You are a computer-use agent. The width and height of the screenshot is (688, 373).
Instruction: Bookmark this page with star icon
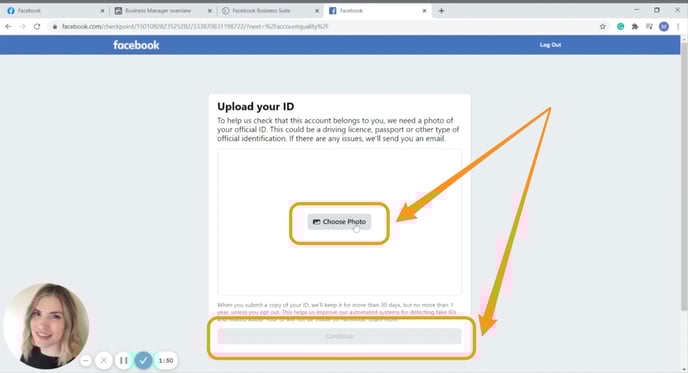(603, 27)
